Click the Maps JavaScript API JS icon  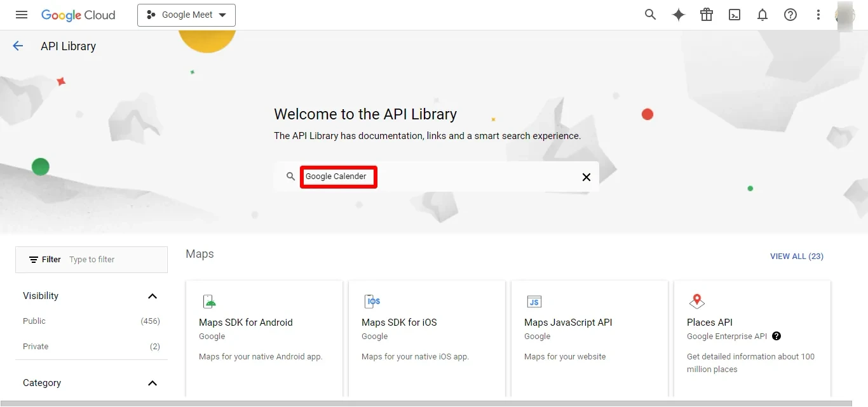(x=534, y=302)
